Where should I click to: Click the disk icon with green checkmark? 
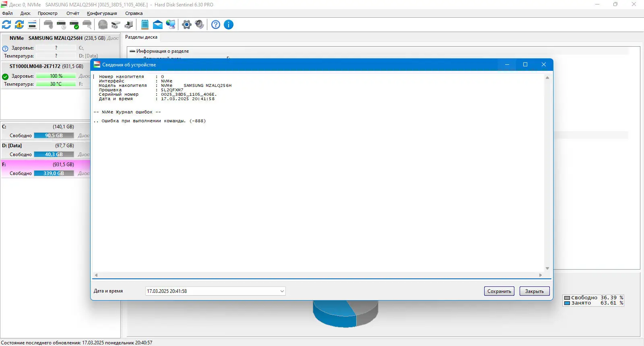coord(74,25)
